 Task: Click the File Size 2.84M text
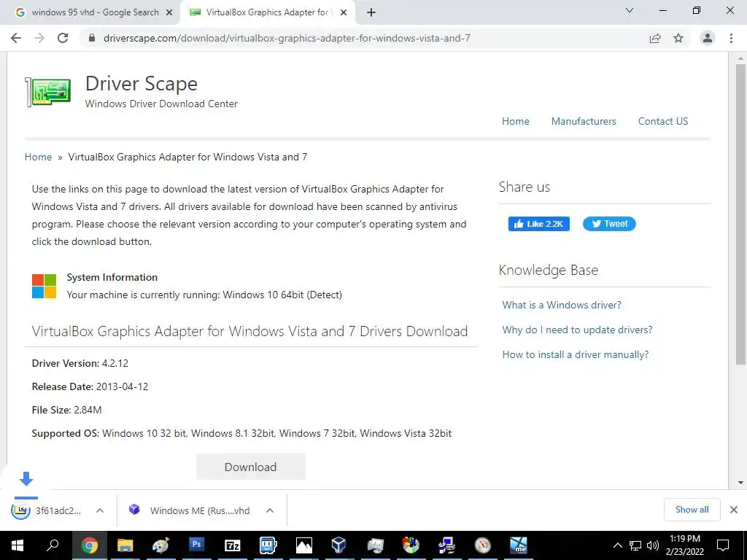[x=66, y=410]
